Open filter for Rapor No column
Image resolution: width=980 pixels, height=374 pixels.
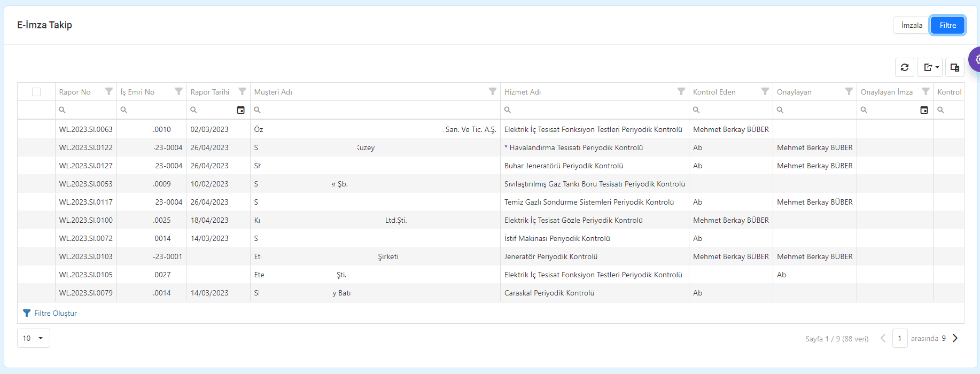(109, 91)
